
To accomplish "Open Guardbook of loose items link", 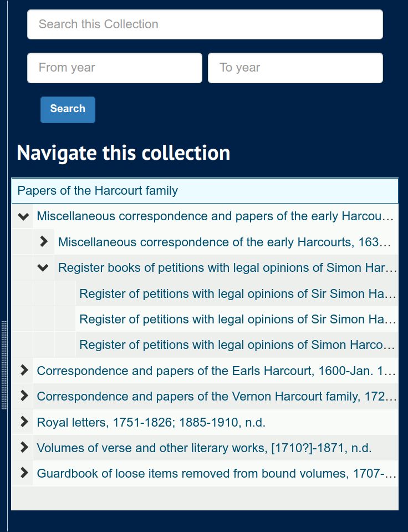I will pyautogui.click(x=216, y=474).
